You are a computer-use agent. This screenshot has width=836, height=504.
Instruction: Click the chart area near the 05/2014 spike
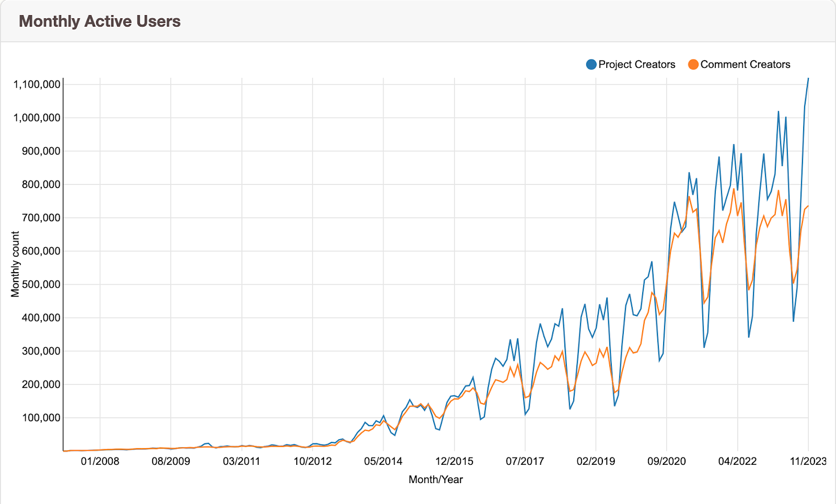tap(384, 414)
